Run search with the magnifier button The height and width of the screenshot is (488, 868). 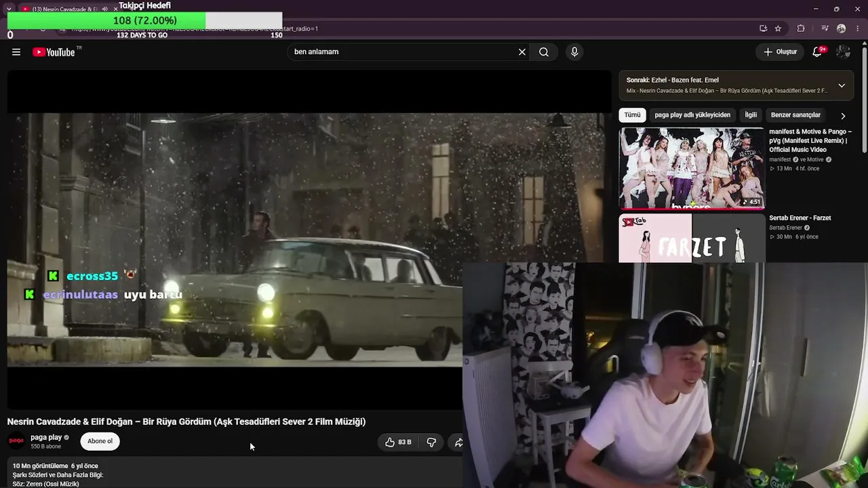(x=544, y=52)
